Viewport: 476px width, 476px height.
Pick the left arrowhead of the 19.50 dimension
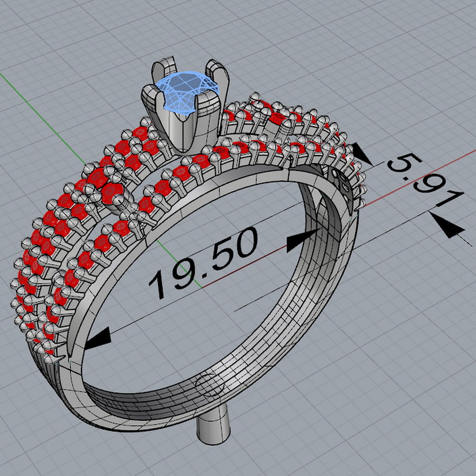click(x=98, y=338)
